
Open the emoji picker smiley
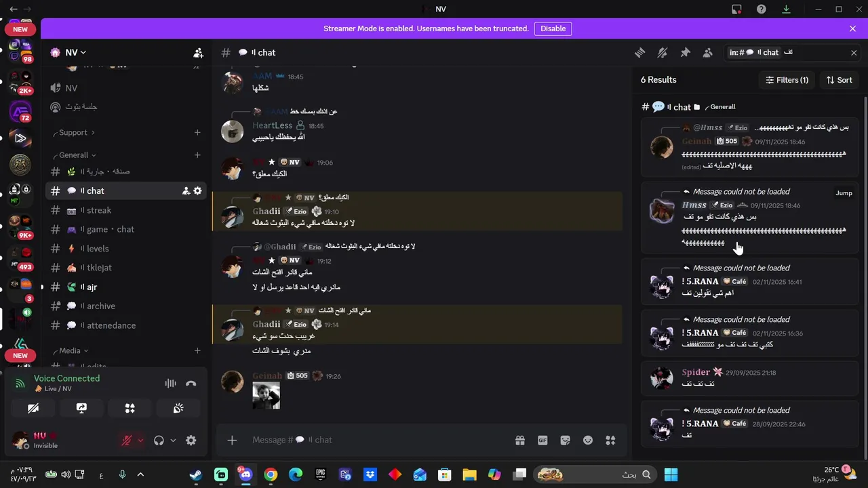[x=588, y=440]
